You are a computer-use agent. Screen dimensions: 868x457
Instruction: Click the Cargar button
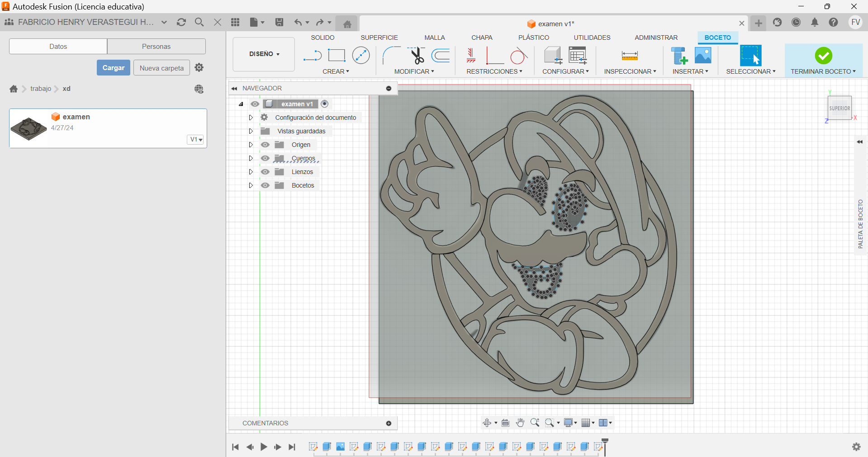click(113, 68)
